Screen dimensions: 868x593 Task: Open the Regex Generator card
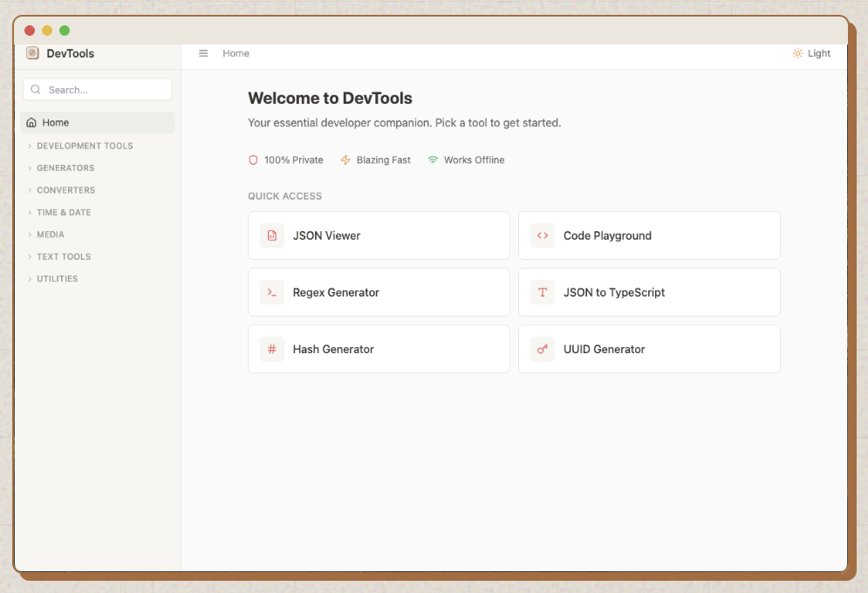pyautogui.click(x=379, y=293)
